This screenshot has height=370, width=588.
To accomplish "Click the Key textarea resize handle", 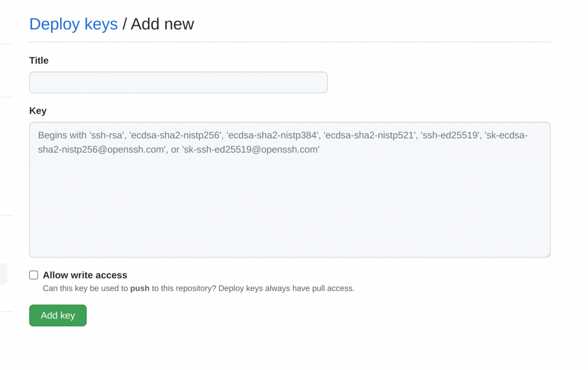I will pos(547,254).
